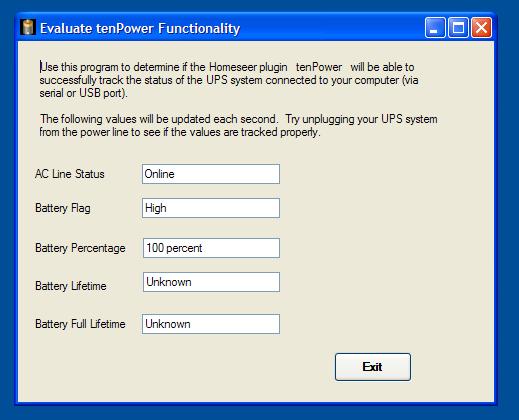The height and width of the screenshot is (420, 519).
Task: Click the Battery Full Lifetime Unknown field
Action: click(211, 324)
